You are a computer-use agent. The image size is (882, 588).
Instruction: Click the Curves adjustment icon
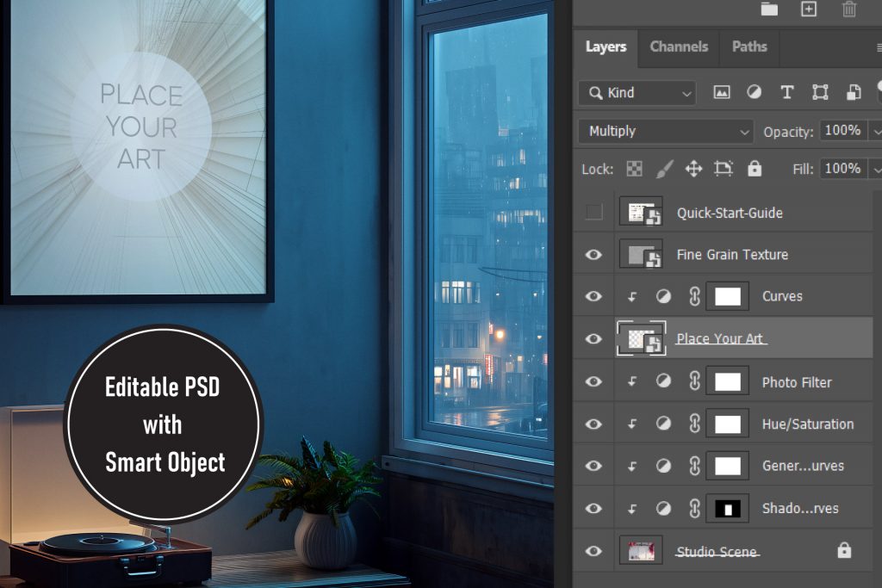coord(664,296)
